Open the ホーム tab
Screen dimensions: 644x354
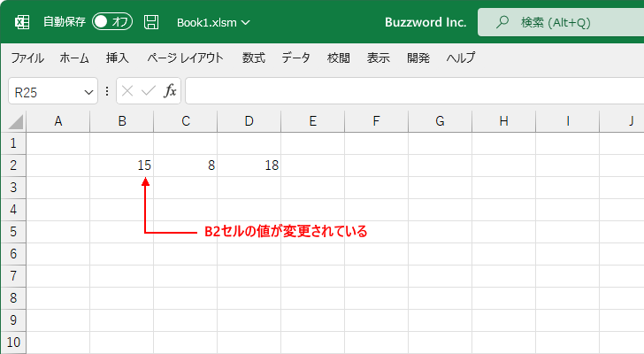pos(74,58)
